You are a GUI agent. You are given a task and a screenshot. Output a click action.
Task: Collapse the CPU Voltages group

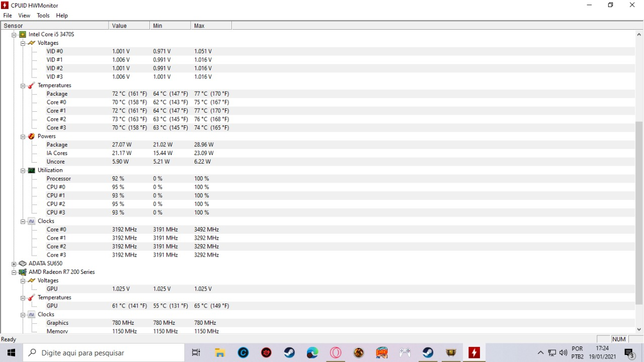(23, 43)
